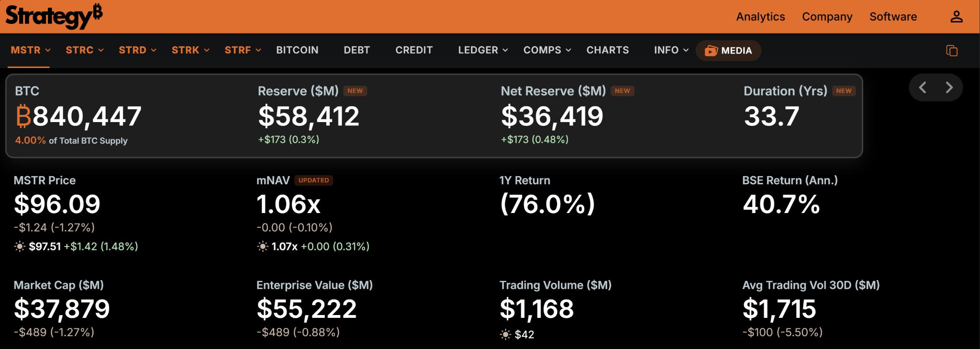Open the COMPS dropdown menu
The image size is (980, 349).
547,50
